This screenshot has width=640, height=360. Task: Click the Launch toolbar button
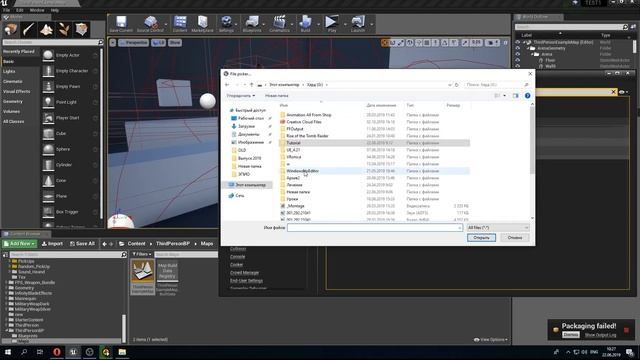pos(358,24)
